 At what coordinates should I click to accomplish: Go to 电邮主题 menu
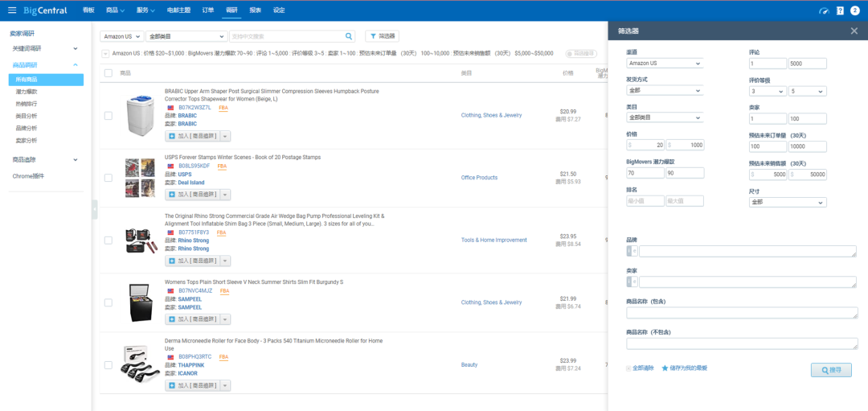point(178,10)
